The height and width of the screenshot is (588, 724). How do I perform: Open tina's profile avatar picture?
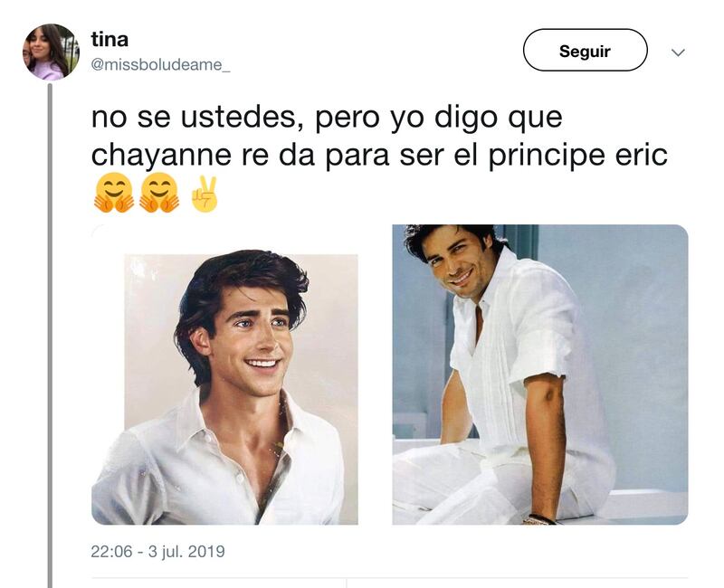(51, 52)
